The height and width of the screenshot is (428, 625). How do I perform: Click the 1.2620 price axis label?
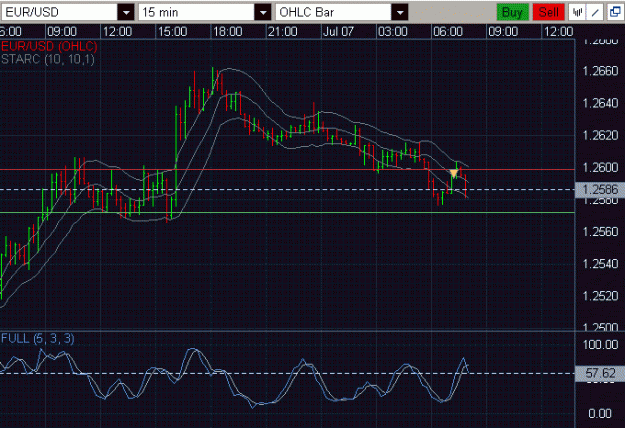(600, 135)
